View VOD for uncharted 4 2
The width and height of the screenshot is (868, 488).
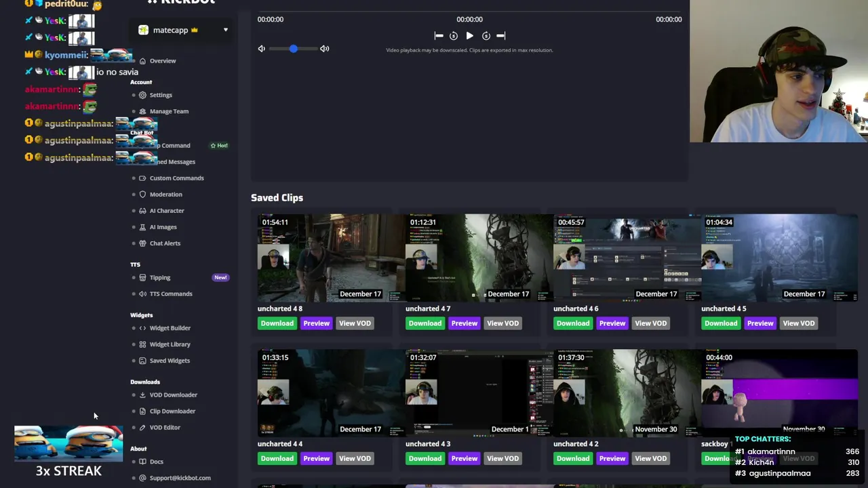pos(650,459)
